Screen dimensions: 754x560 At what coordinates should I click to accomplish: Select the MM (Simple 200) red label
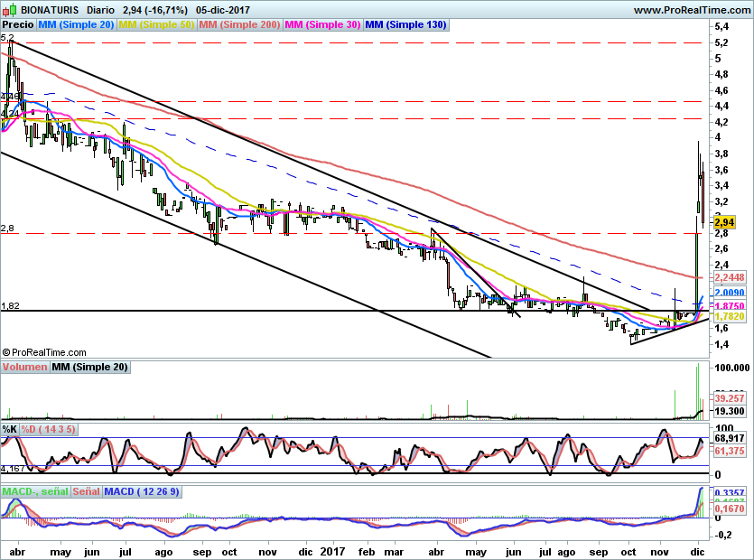239,25
